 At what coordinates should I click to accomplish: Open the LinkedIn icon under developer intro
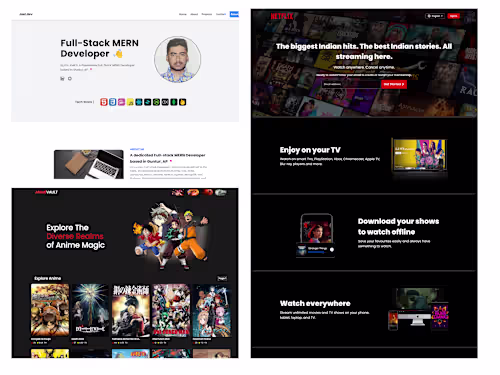tap(62, 79)
